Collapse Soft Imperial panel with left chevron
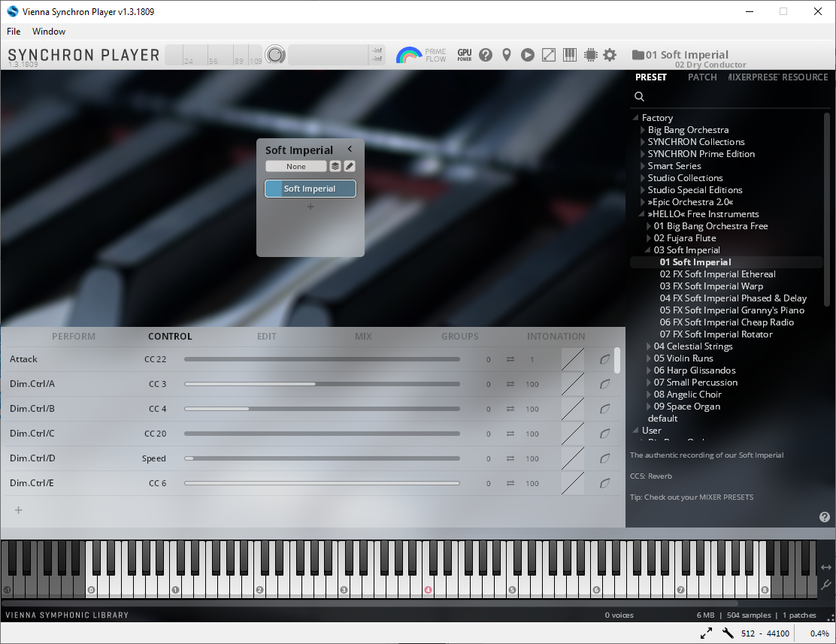 350,150
